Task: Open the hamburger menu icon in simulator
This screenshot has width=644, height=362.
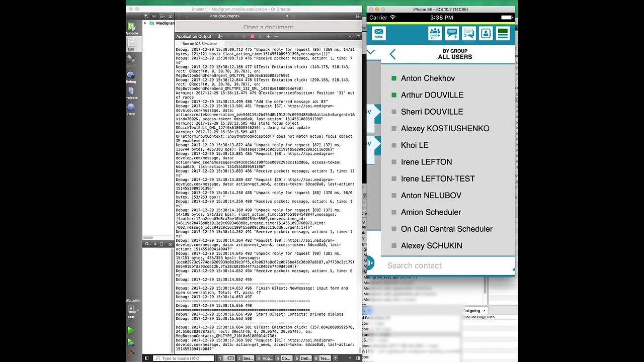Action: tap(503, 34)
